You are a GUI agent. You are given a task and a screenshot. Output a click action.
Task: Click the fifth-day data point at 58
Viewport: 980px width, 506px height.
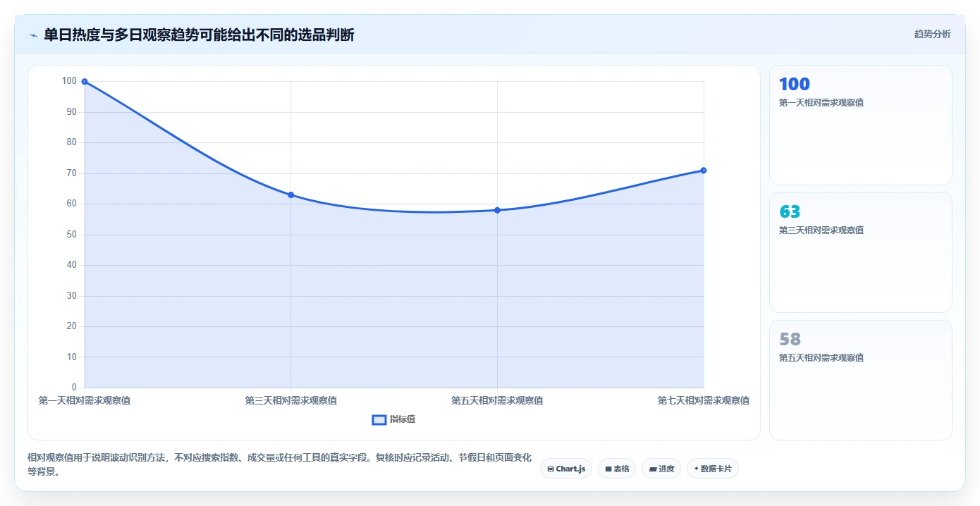[x=497, y=210]
